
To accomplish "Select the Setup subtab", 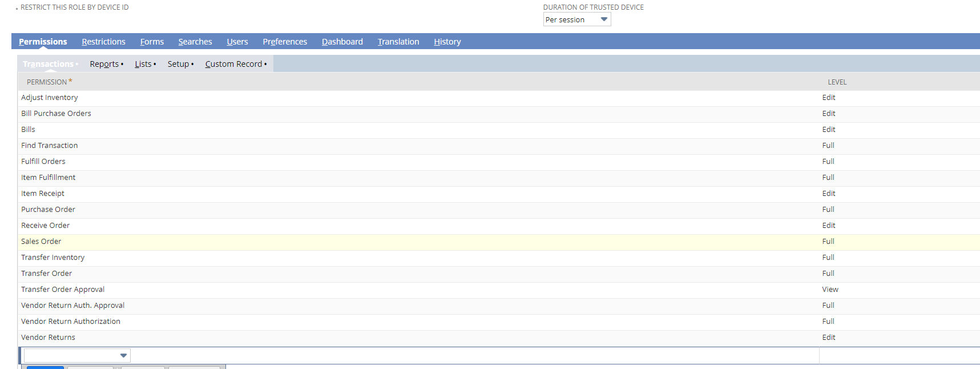I will 180,64.
